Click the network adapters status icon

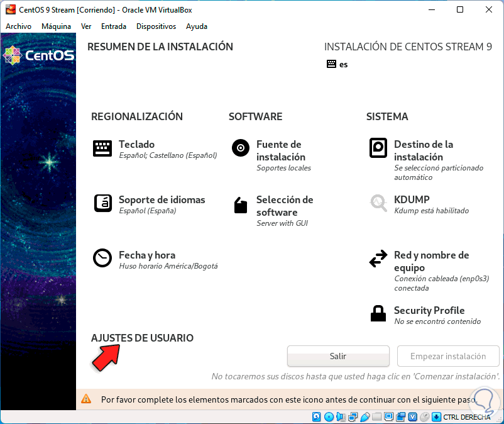point(353,417)
